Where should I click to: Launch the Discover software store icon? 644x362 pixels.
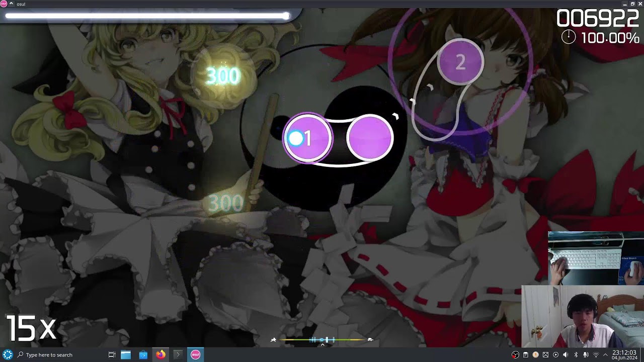143,355
